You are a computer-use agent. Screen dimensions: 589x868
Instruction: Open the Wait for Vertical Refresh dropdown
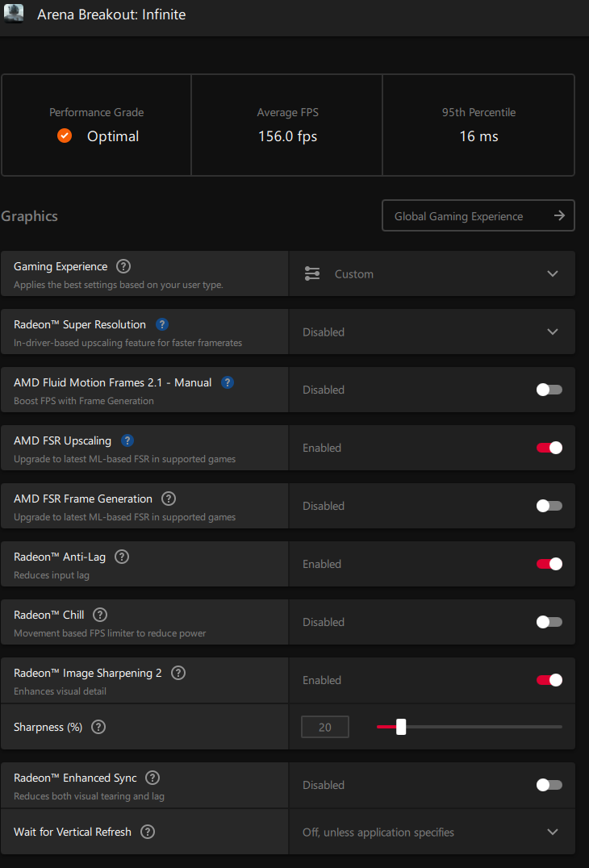tap(432, 832)
